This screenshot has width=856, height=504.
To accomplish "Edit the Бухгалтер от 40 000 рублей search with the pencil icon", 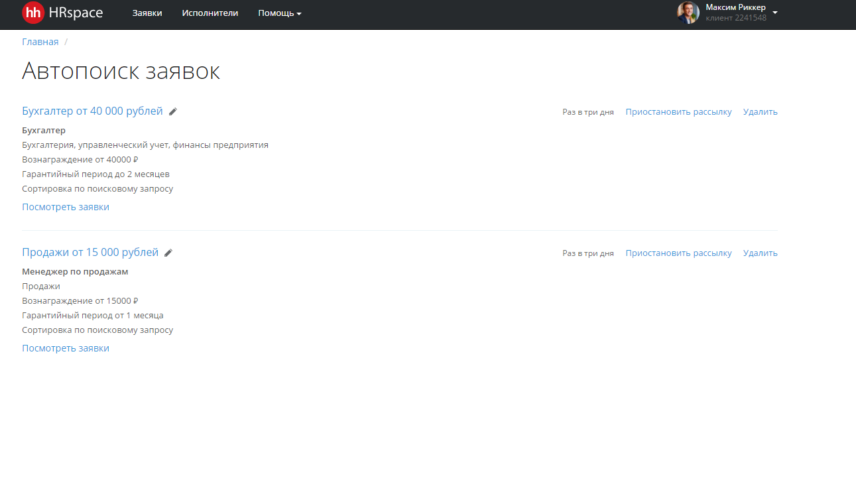I will click(173, 112).
